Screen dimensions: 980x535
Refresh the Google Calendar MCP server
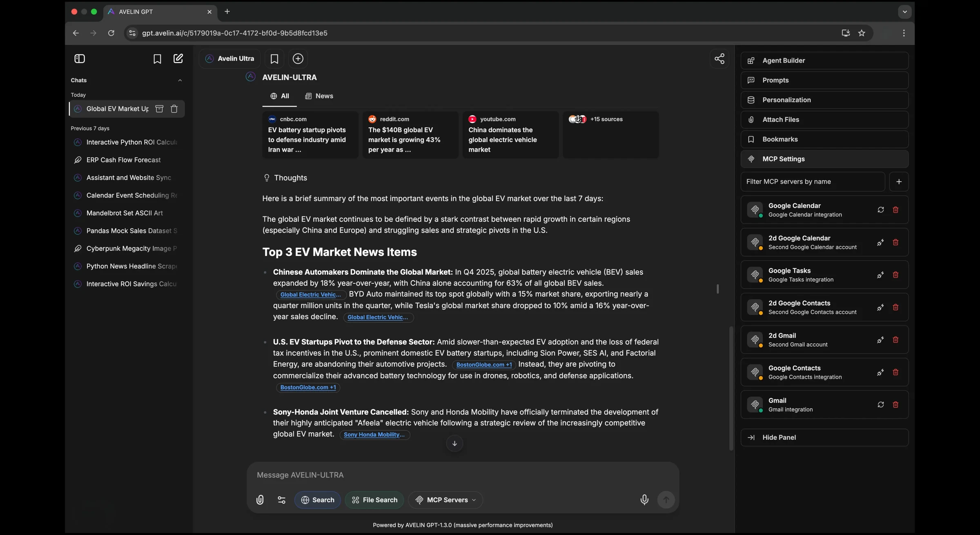pos(881,210)
